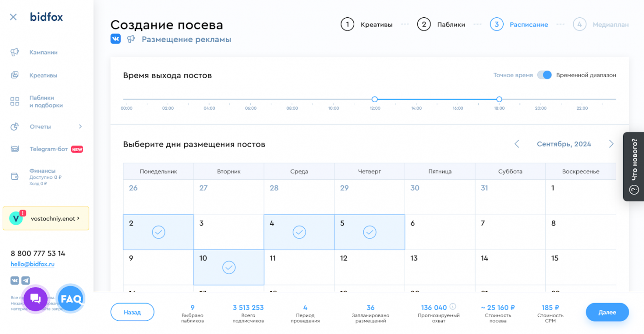644x334 pixels.
Task: Open the hello@bidfox.ru email link
Action: coord(33,264)
